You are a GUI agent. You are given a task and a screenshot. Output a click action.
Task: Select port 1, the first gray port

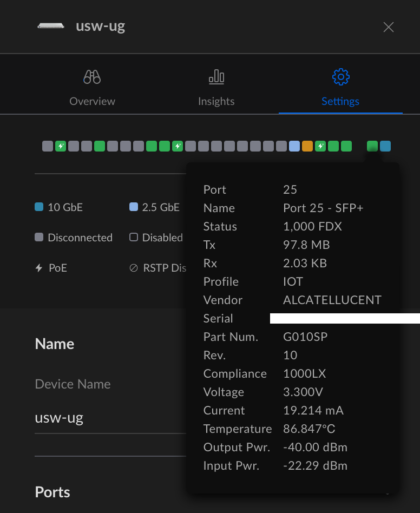[x=48, y=146]
